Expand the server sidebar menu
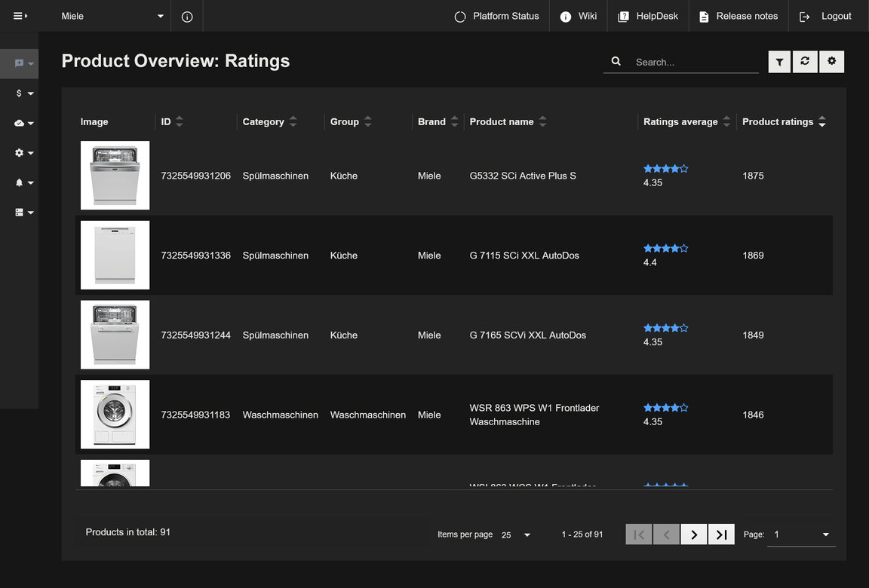The height and width of the screenshot is (588, 869). tap(24, 212)
